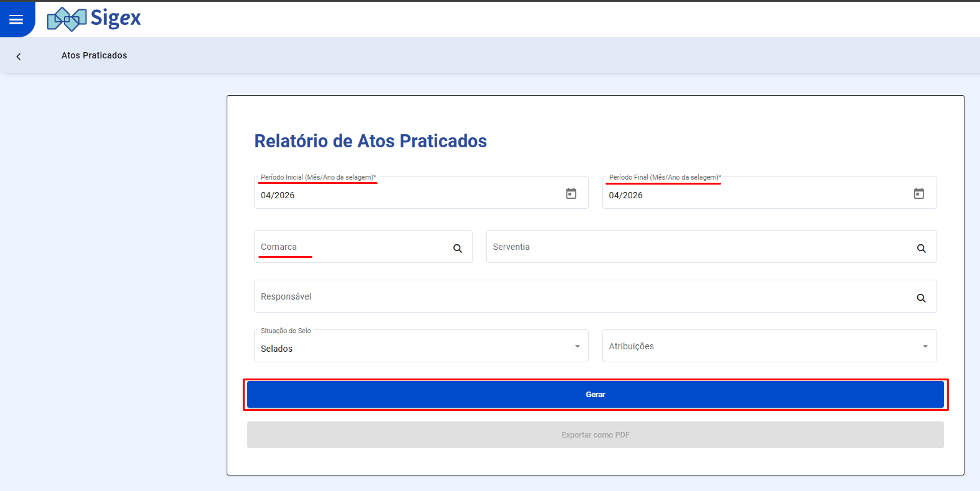Open the hamburger navigation menu
The image size is (980, 491).
(16, 20)
